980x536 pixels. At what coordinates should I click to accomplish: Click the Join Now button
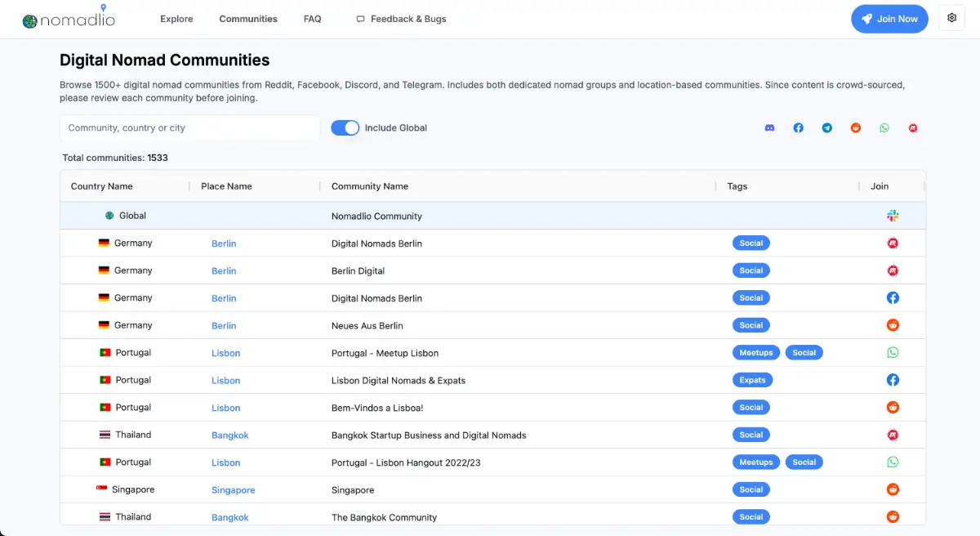click(889, 19)
